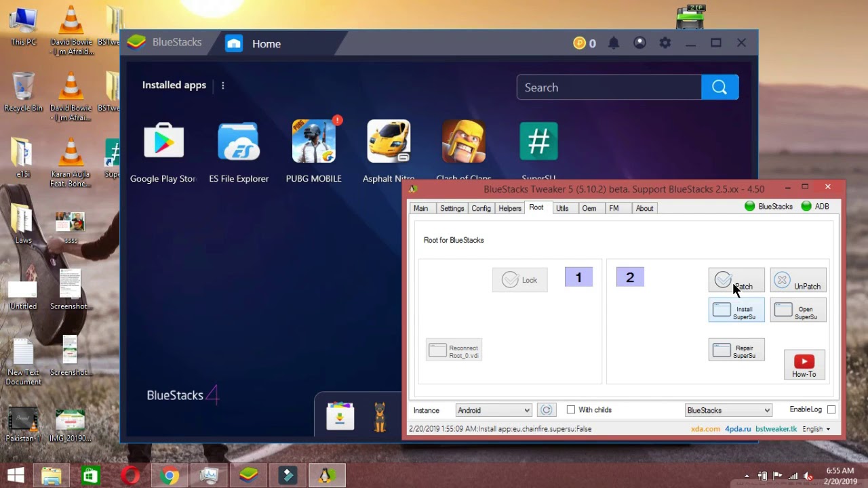The height and width of the screenshot is (488, 868).
Task: Click the refresh instance button in Tweaker
Action: [x=546, y=410]
